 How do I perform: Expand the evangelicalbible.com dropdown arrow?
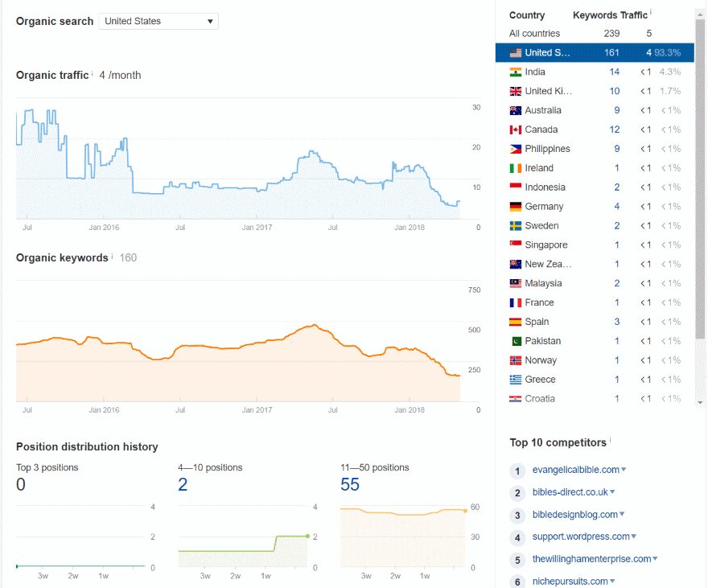click(624, 470)
